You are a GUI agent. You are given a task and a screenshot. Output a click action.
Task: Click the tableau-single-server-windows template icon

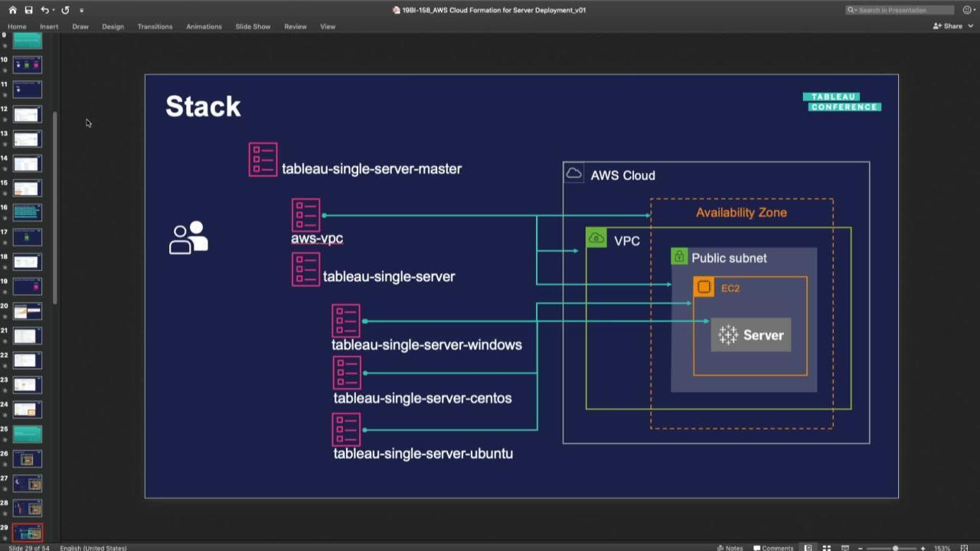click(x=346, y=321)
